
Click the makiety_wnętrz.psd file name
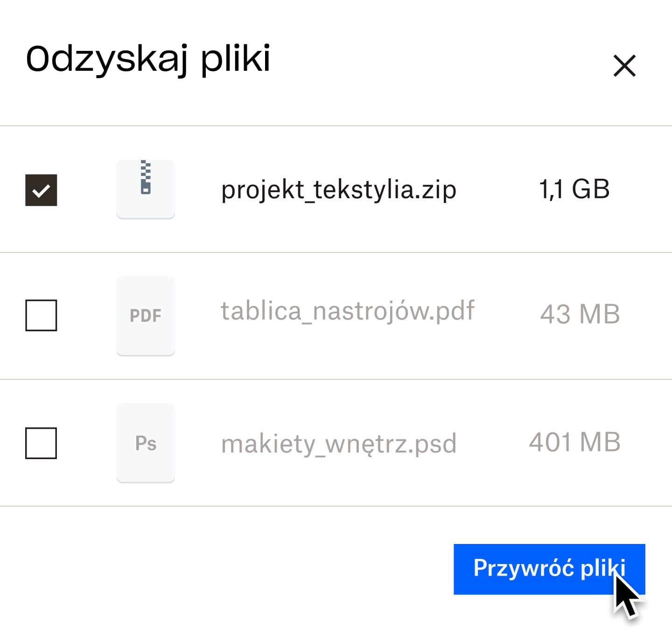pos(338,443)
